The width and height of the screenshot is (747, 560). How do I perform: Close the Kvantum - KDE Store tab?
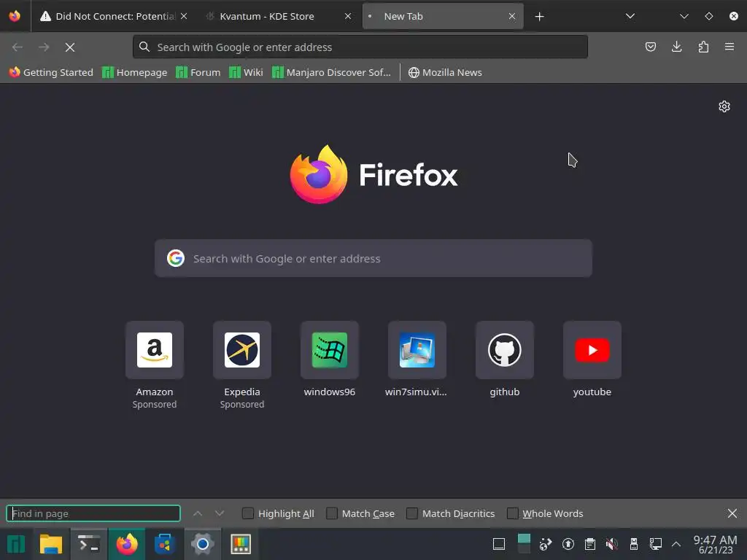tap(348, 16)
